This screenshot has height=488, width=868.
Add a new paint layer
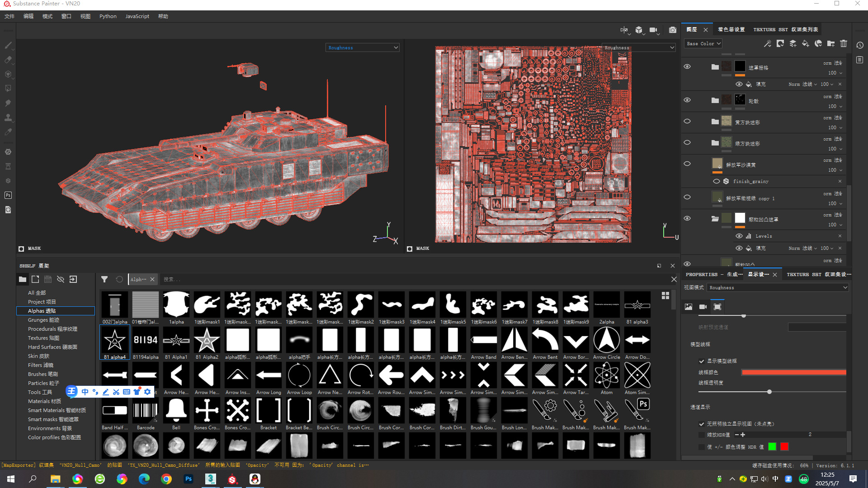(x=793, y=44)
